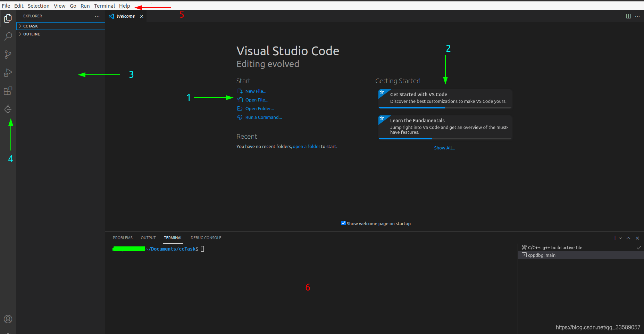644x334 pixels.
Task: Click the Show All... link
Action: coord(444,148)
